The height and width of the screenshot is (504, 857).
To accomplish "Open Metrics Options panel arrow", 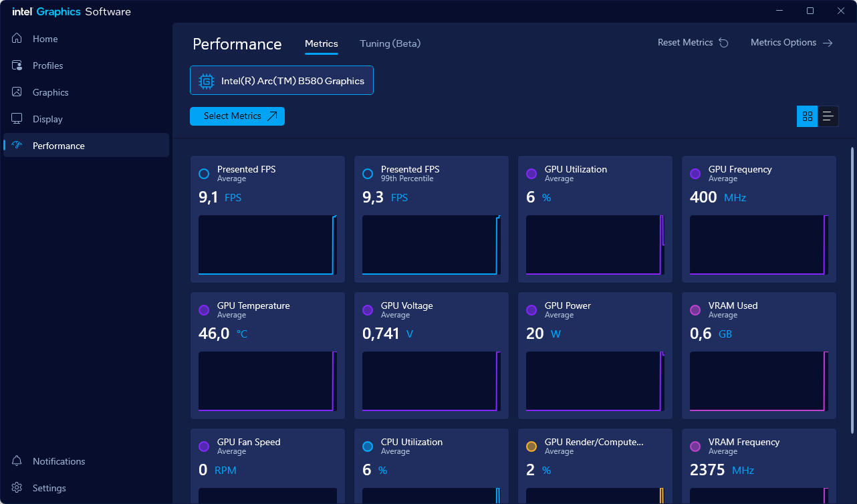I will coord(828,43).
